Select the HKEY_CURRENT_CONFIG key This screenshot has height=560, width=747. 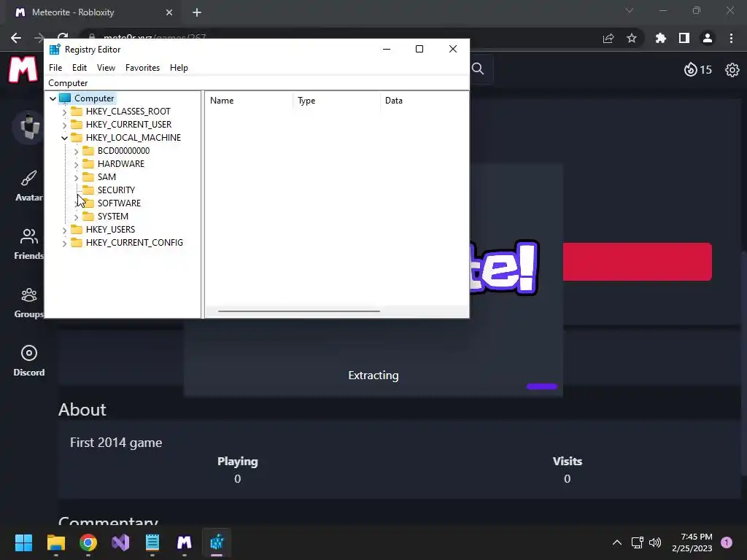click(134, 242)
